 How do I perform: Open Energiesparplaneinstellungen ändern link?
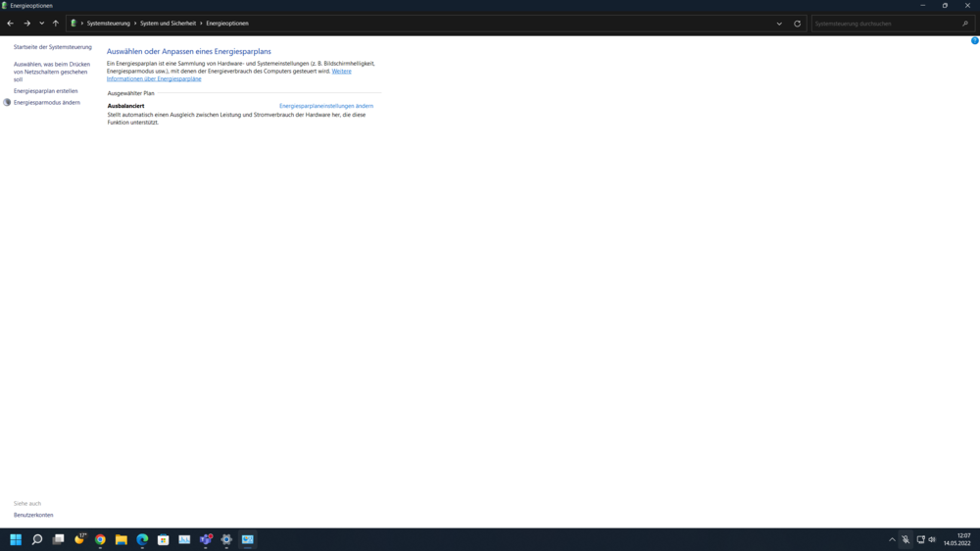point(325,106)
